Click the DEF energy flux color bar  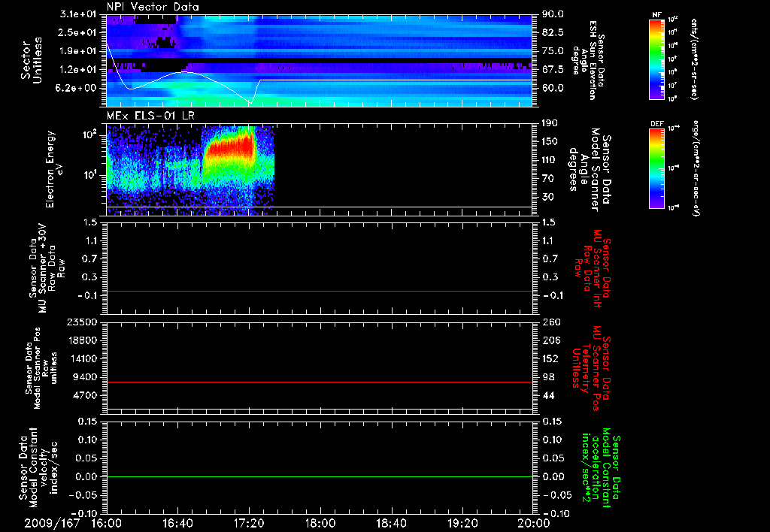[x=656, y=168]
